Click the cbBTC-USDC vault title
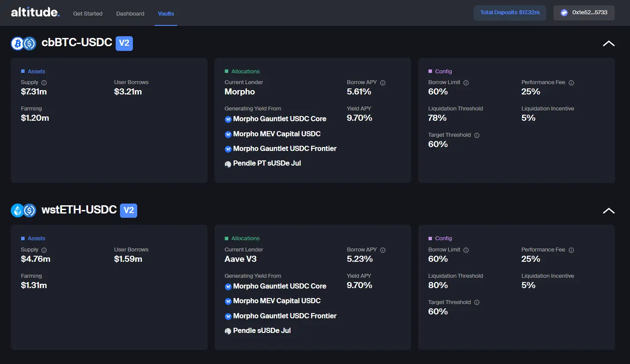630x364 pixels. 77,42
